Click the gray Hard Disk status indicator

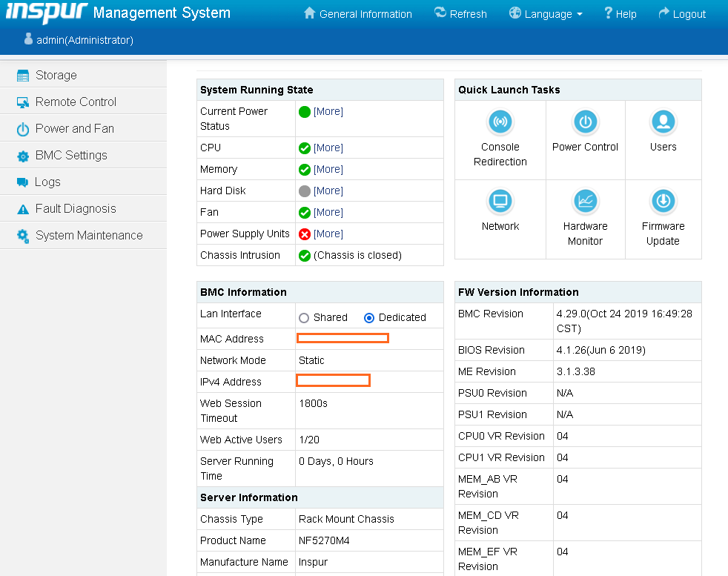click(305, 191)
